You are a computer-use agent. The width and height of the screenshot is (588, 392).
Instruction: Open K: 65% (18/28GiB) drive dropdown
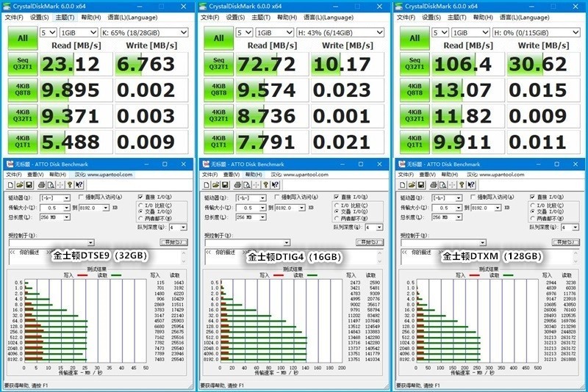click(144, 32)
